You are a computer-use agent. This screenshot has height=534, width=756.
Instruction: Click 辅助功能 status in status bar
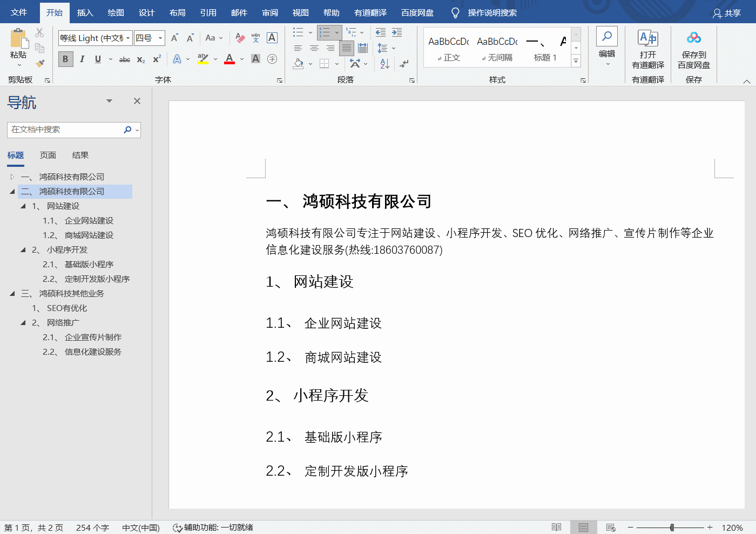point(213,528)
